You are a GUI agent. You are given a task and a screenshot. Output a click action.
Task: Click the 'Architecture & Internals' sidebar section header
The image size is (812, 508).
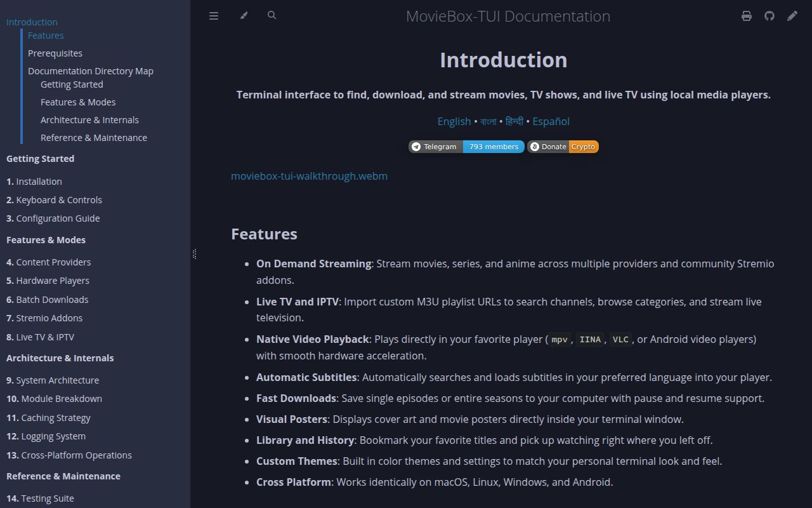pos(60,358)
